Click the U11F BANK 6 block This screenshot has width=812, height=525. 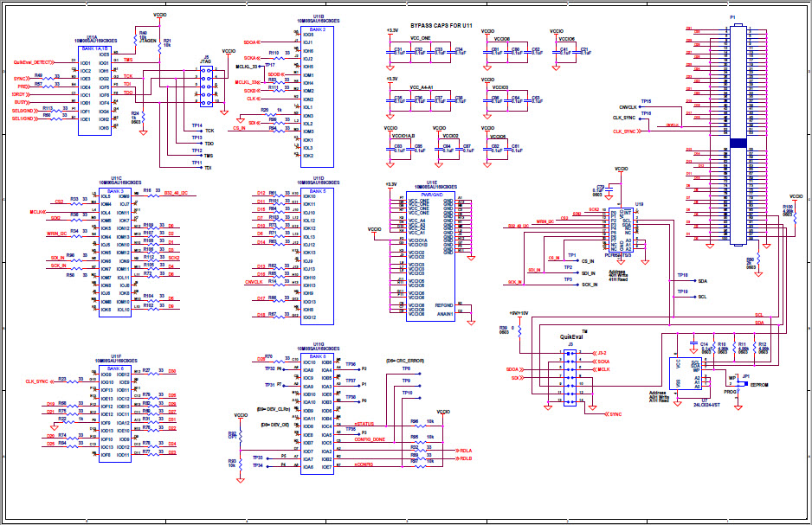coord(115,412)
